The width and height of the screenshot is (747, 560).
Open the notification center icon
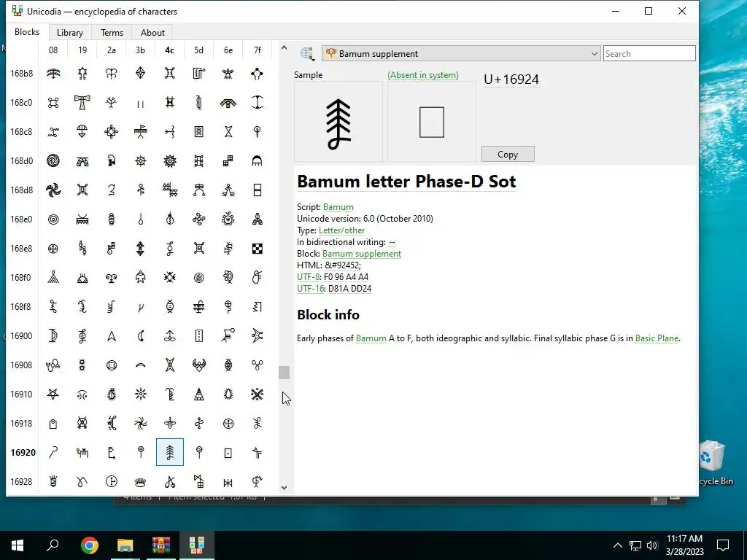tap(723, 545)
